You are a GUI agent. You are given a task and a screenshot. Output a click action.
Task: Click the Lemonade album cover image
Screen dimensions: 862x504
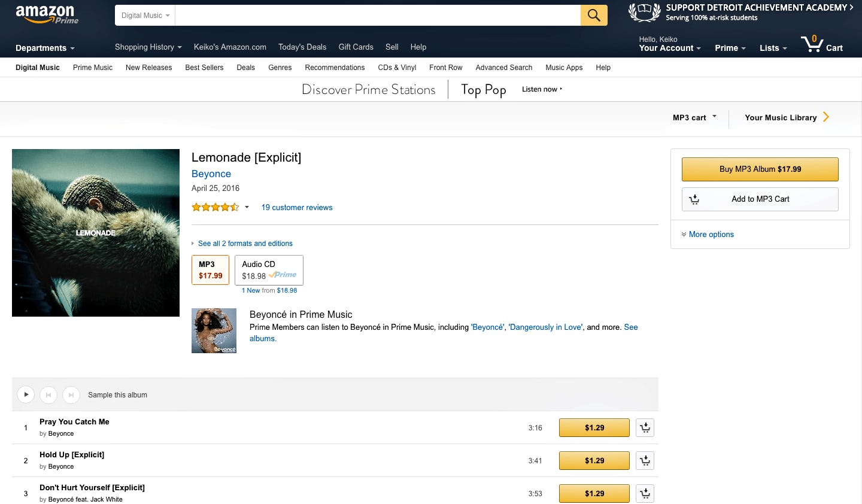click(x=96, y=233)
